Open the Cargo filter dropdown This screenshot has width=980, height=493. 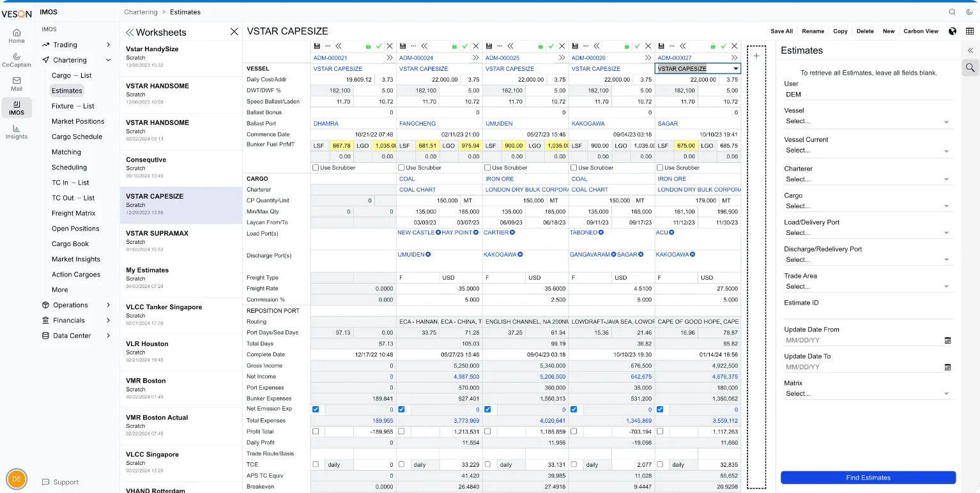(868, 206)
